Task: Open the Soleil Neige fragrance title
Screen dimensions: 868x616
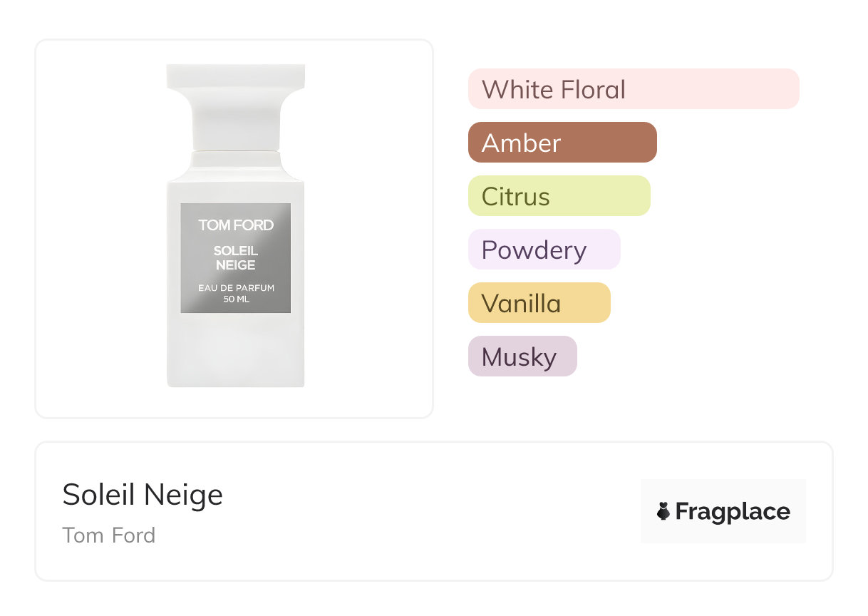Action: (143, 494)
